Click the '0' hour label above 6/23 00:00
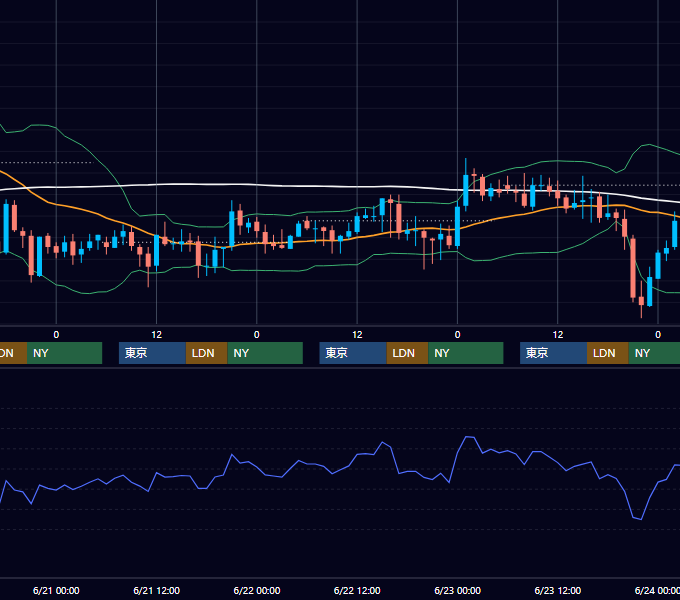Screen dimensions: 680x600 [458, 335]
